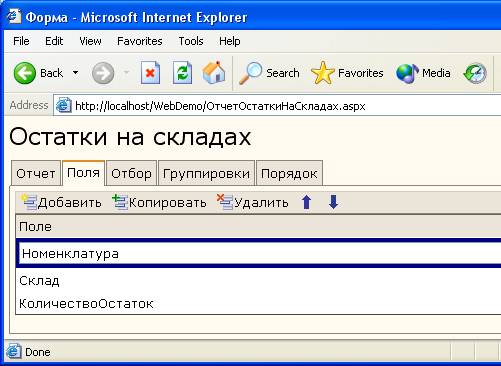
Task: Open the Группировки tab
Action: click(206, 173)
